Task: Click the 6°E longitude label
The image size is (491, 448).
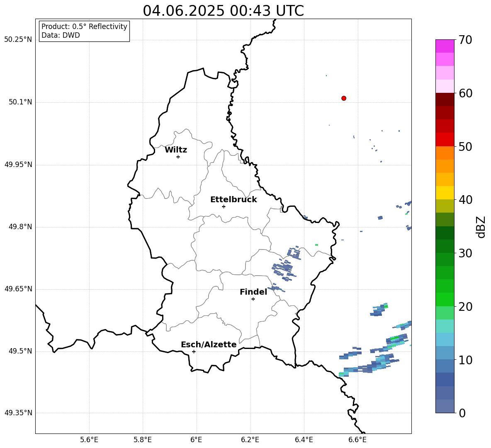Action: (196, 440)
